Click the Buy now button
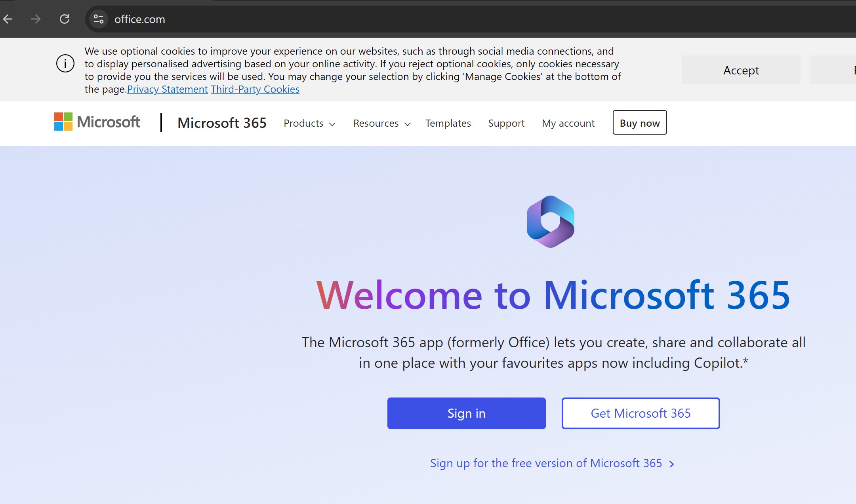Viewport: 856px width, 504px height. 639,123
